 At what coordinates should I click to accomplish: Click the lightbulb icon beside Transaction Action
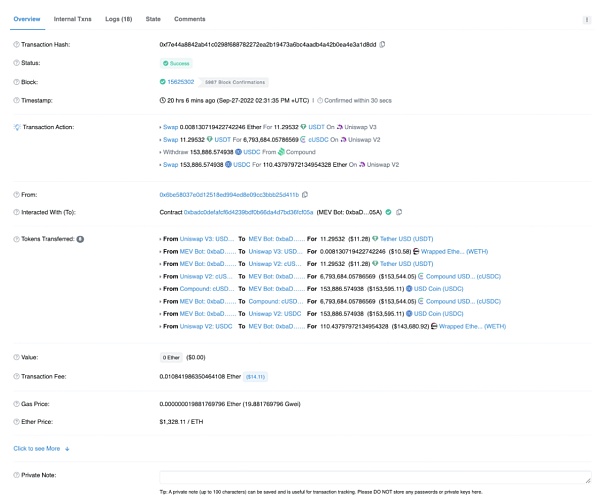pyautogui.click(x=16, y=127)
